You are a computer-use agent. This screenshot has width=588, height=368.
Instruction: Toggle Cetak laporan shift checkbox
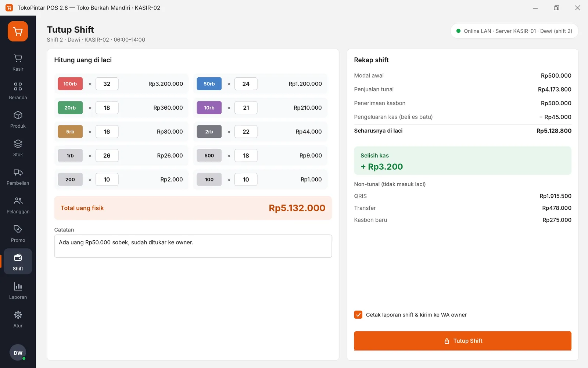tap(358, 315)
